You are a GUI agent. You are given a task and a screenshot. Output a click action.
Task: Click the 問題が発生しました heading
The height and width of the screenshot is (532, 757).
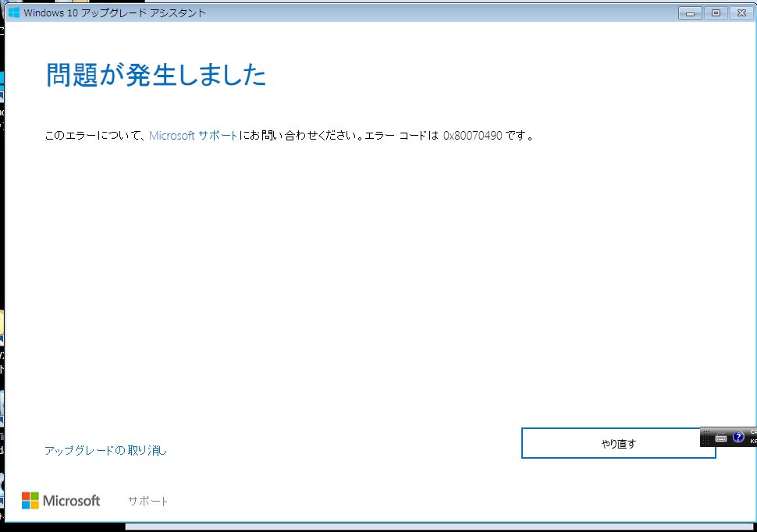pyautogui.click(x=156, y=76)
